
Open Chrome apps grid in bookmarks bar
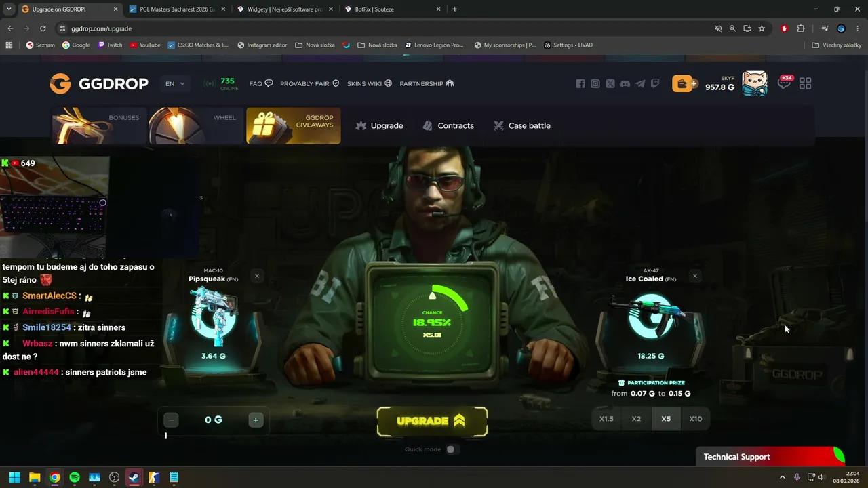(x=9, y=45)
